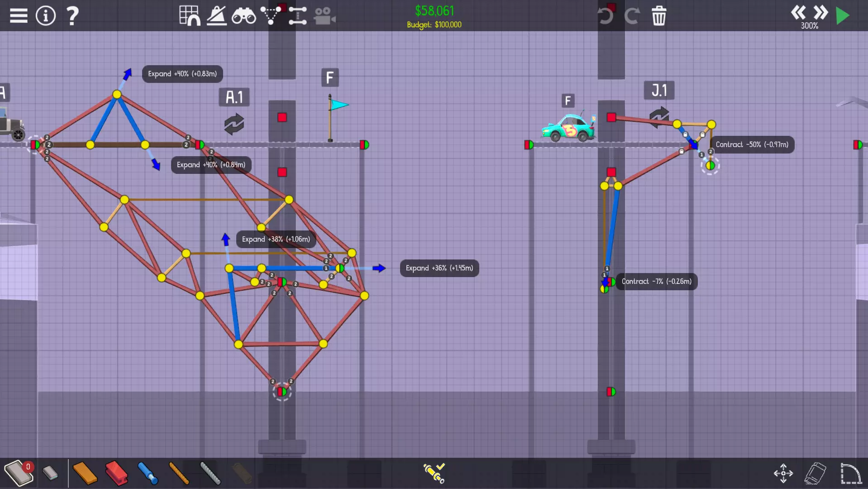The image size is (868, 489).
Task: Click the A.1 hydraulic phase cycle icon
Action: pos(234,124)
